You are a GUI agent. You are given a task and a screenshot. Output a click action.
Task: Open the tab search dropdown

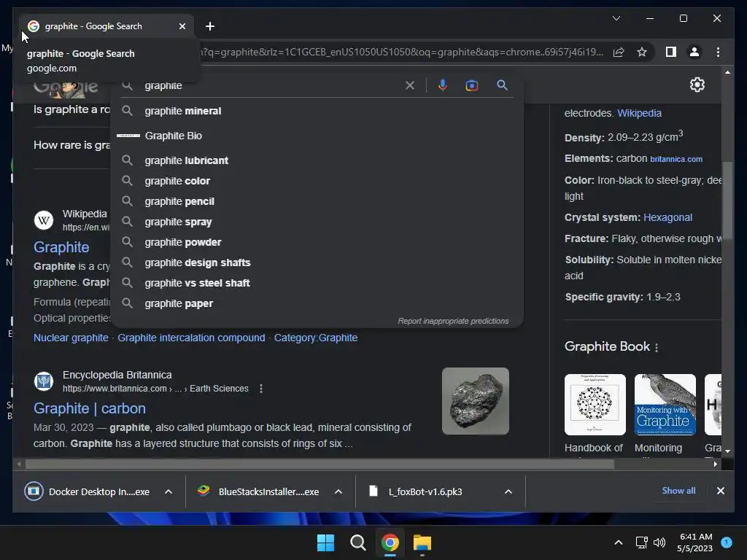pos(616,18)
